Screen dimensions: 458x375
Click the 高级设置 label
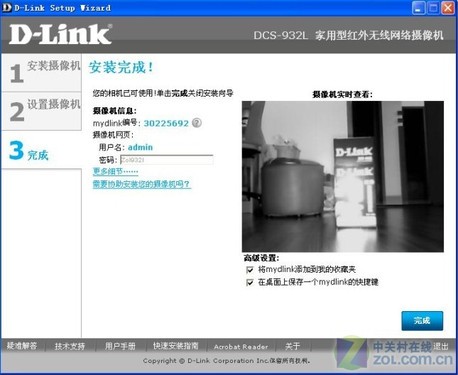[261, 258]
